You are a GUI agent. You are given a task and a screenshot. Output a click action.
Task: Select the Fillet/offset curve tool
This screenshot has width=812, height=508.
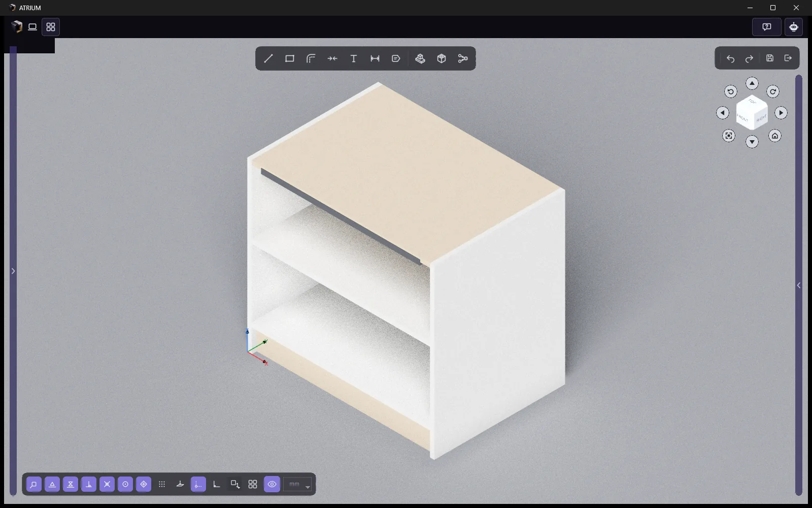pyautogui.click(x=311, y=58)
